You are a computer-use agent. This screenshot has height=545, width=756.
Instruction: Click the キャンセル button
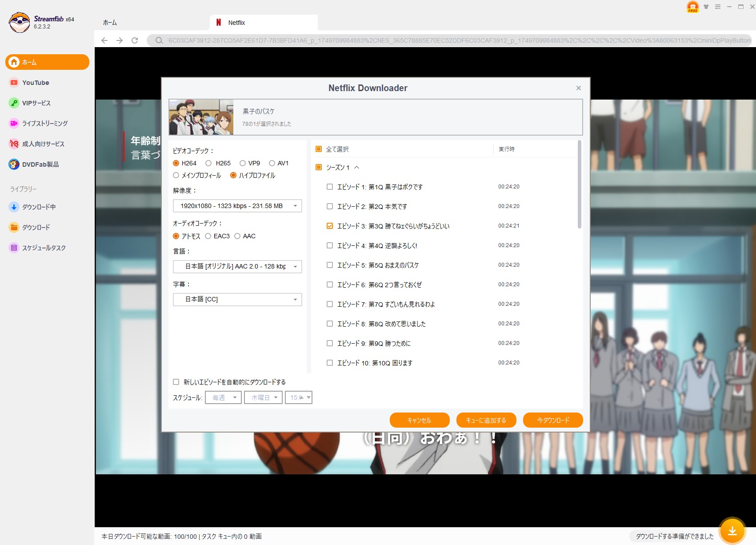point(420,420)
